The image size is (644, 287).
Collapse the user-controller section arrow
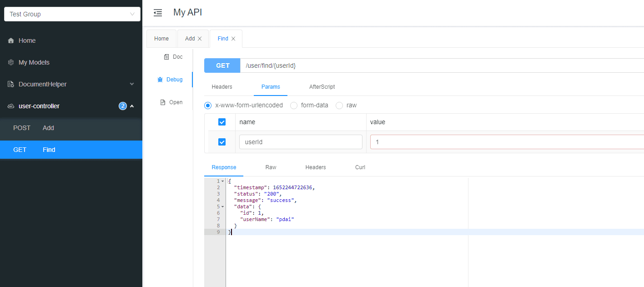click(x=132, y=106)
